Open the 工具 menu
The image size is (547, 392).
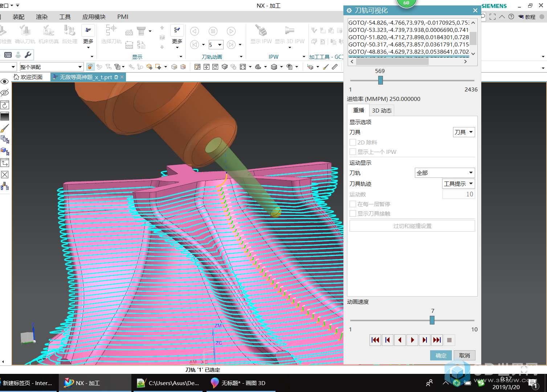point(65,17)
